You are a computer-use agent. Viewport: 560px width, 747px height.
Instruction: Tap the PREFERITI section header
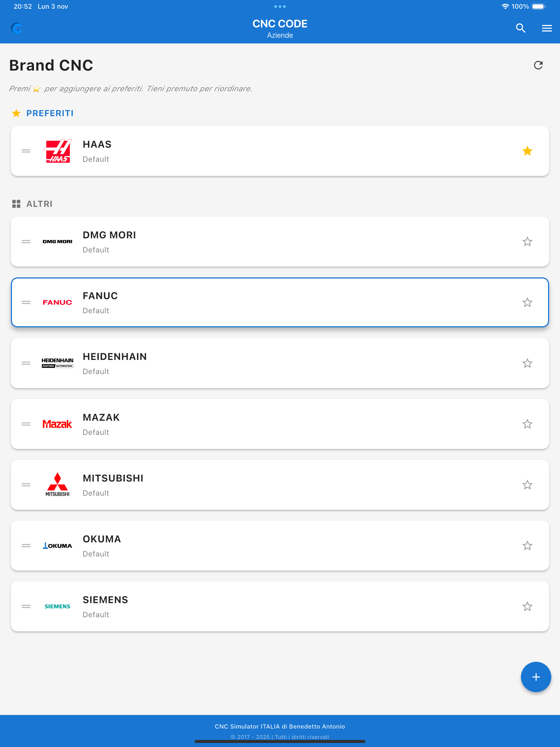(50, 113)
